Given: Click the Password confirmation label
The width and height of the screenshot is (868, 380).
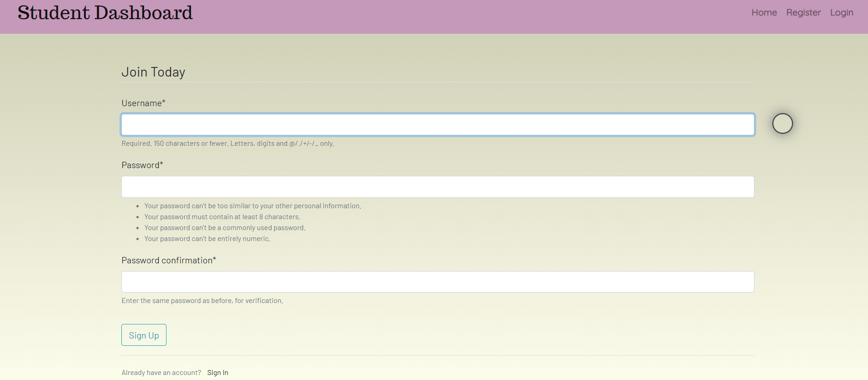Looking at the screenshot, I should pos(169,261).
